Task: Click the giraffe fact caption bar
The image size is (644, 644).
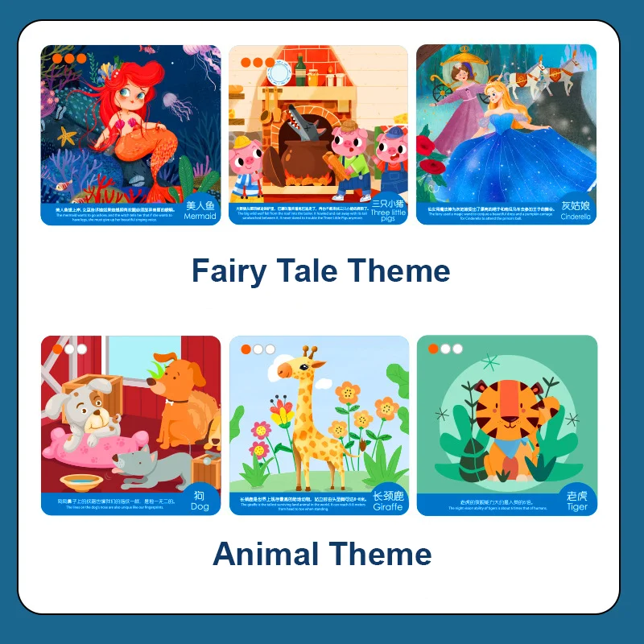Action: click(303, 504)
